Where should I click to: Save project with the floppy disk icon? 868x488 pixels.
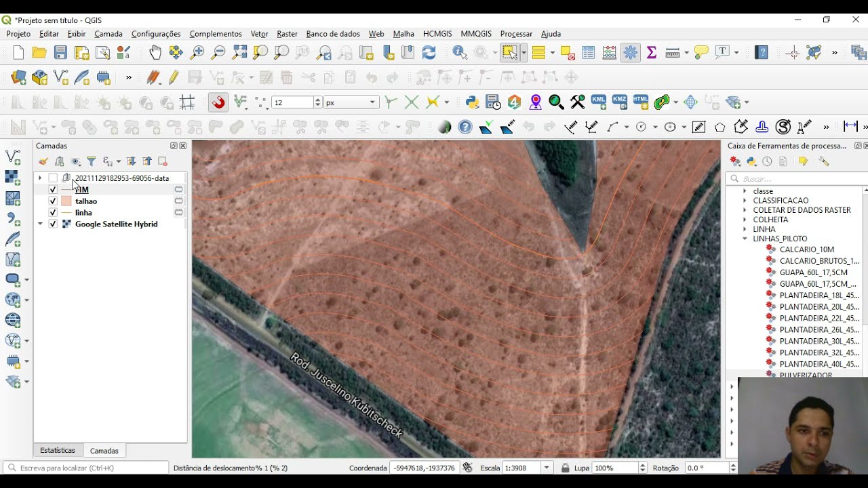pyautogui.click(x=60, y=53)
